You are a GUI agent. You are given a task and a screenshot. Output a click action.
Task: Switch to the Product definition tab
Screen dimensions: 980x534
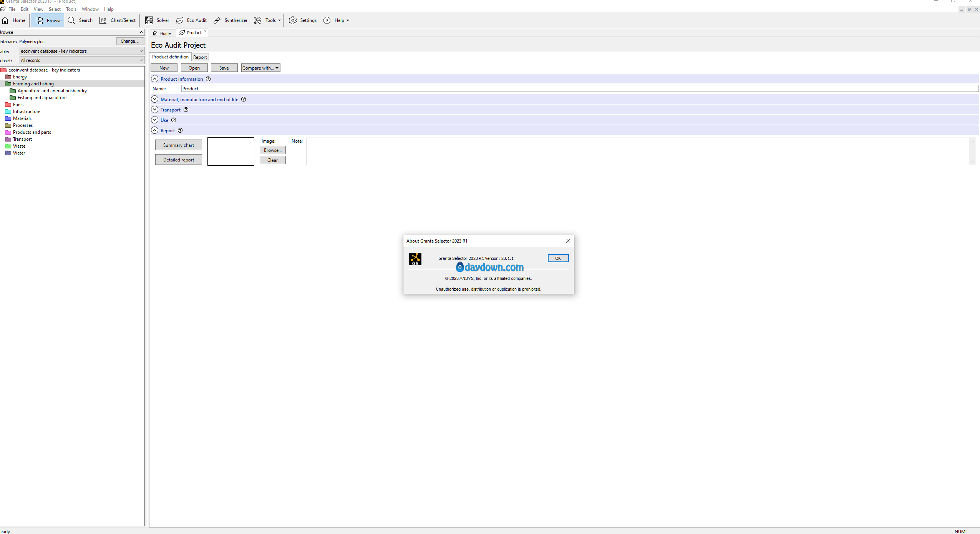pos(170,57)
